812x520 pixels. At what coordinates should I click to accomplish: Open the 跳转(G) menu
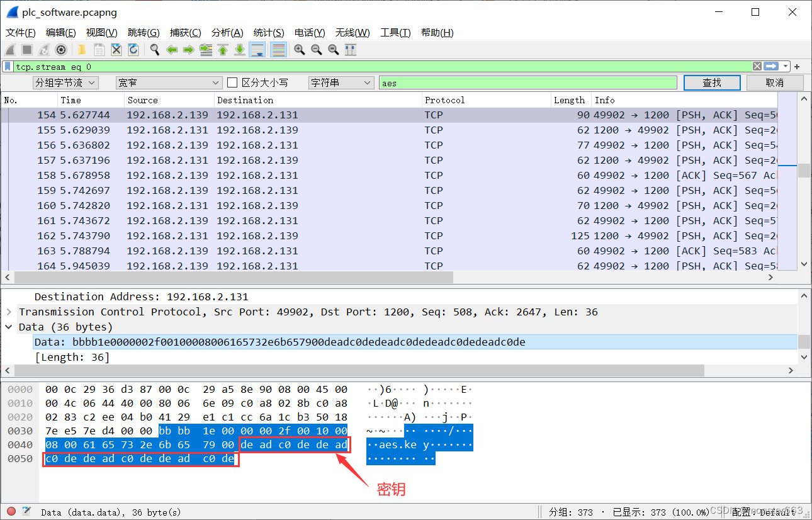[x=144, y=33]
